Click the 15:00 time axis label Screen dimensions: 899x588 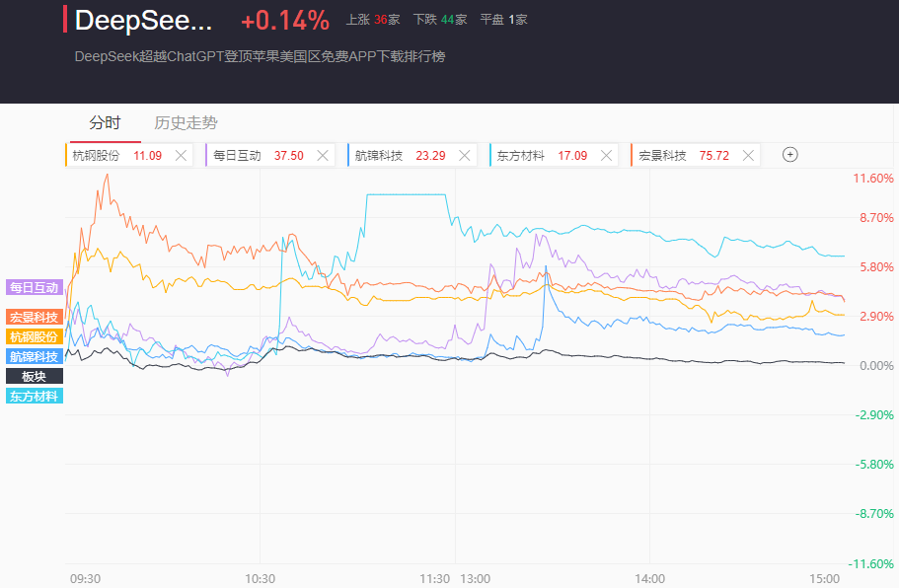tap(824, 579)
